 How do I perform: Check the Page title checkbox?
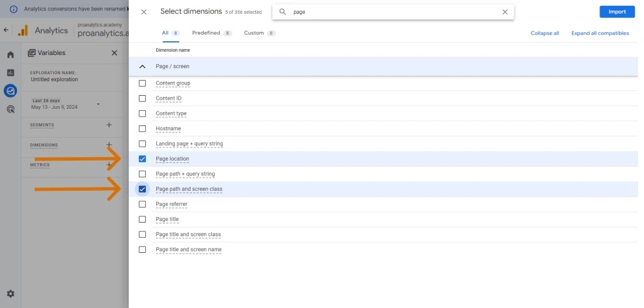(x=142, y=219)
